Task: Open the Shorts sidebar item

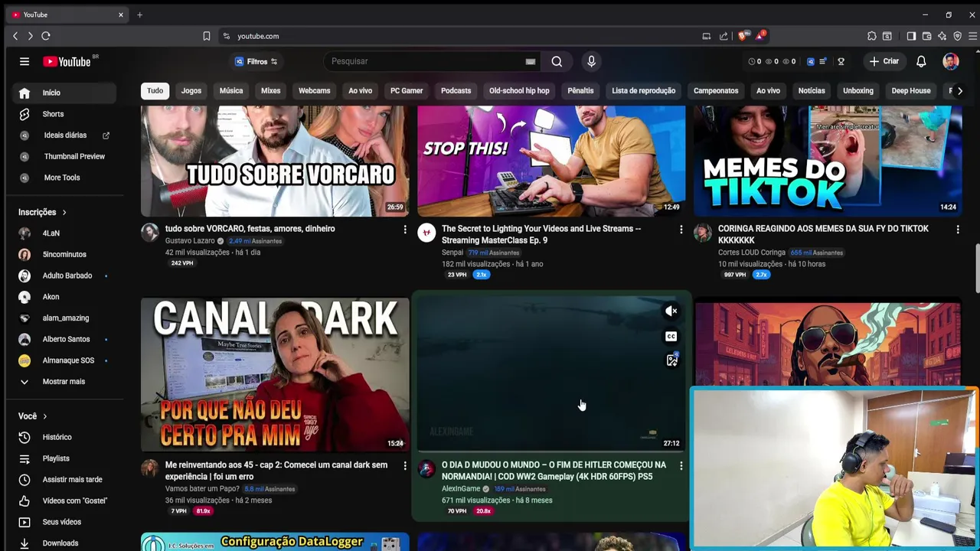Action: [64, 114]
